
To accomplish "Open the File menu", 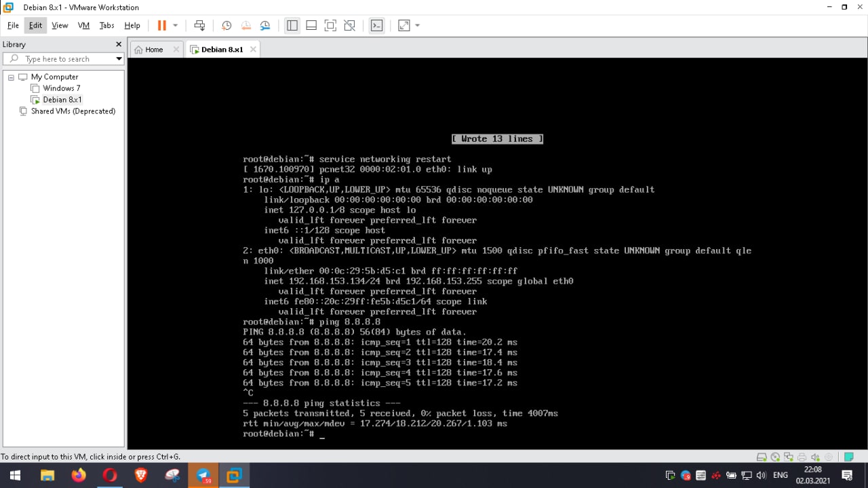I will click(x=13, y=25).
